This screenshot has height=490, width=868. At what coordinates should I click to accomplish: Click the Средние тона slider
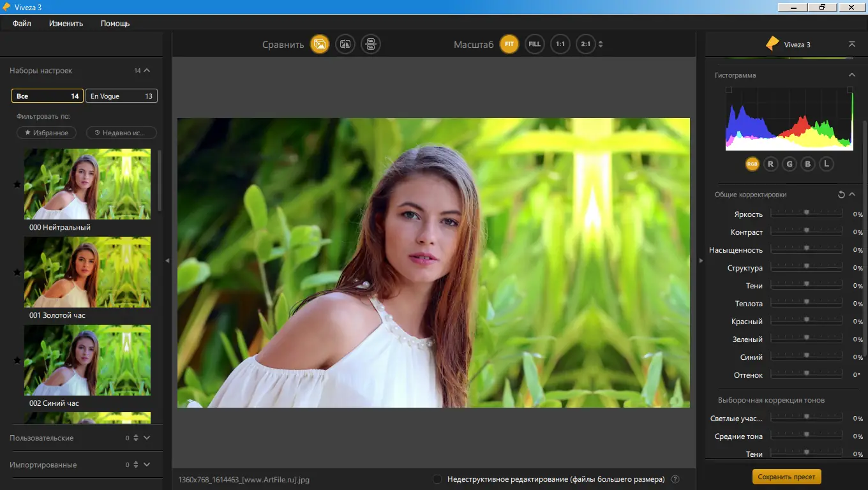click(807, 436)
